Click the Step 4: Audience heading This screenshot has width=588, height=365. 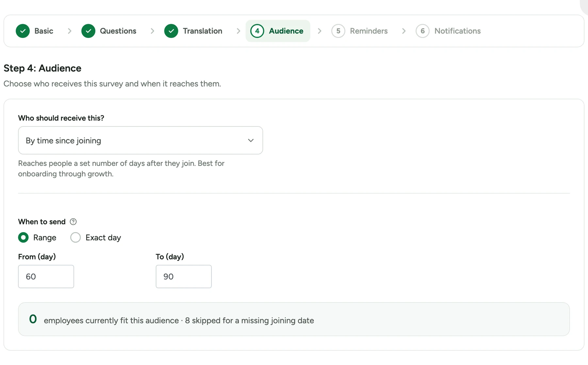pyautogui.click(x=42, y=68)
